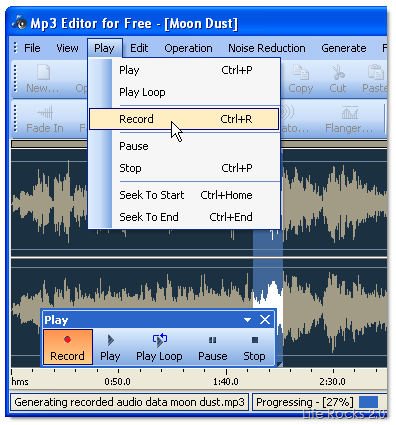The image size is (396, 425).
Task: Click Pause in the floating Play toolbar
Action: [x=213, y=347]
